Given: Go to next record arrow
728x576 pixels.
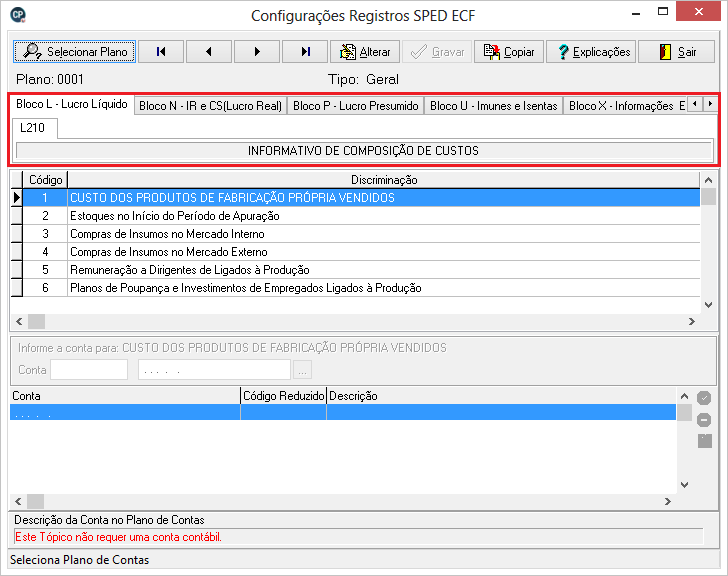Looking at the screenshot, I should (x=257, y=51).
